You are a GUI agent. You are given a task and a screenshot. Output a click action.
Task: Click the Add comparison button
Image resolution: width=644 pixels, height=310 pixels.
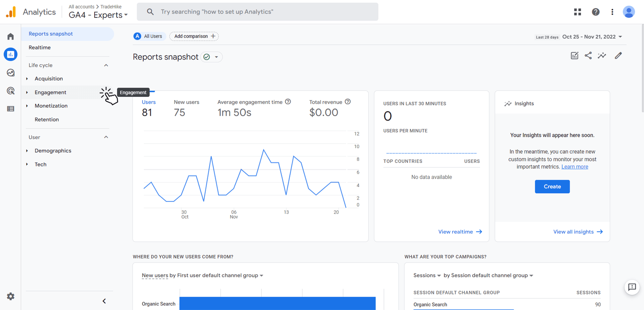(194, 36)
